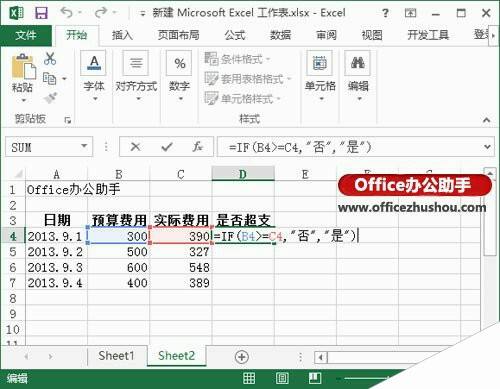Select cell with value 600
Screen dimensions: 500x389
(119, 267)
